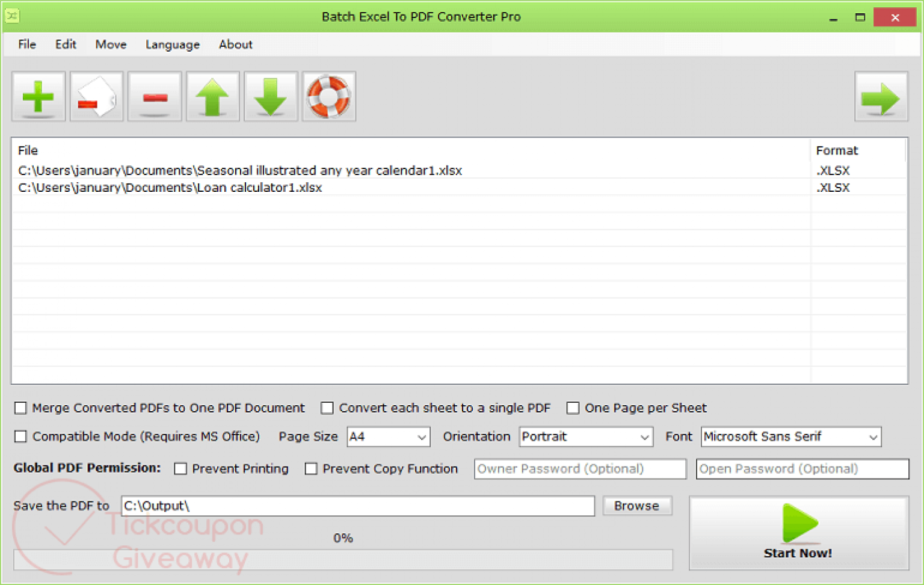The image size is (924, 585).
Task: Click the red minus clear list icon
Action: click(155, 97)
